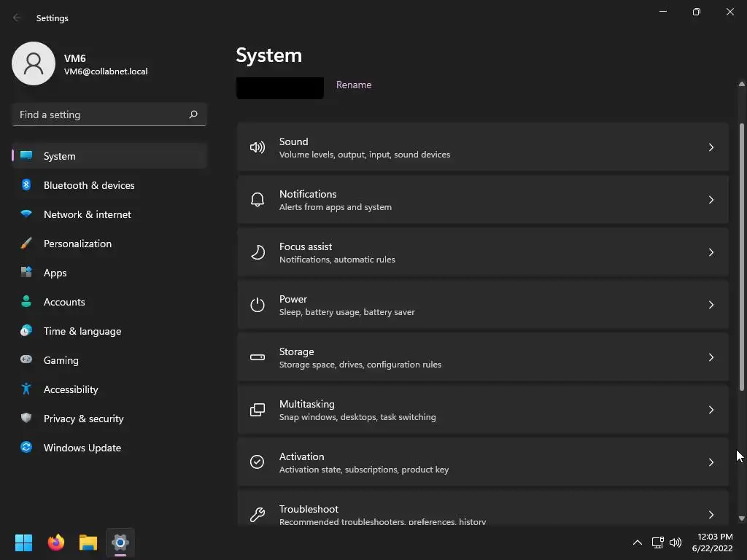Click the Troubleshoot wrench icon
The height and width of the screenshot is (560, 747).
(257, 514)
